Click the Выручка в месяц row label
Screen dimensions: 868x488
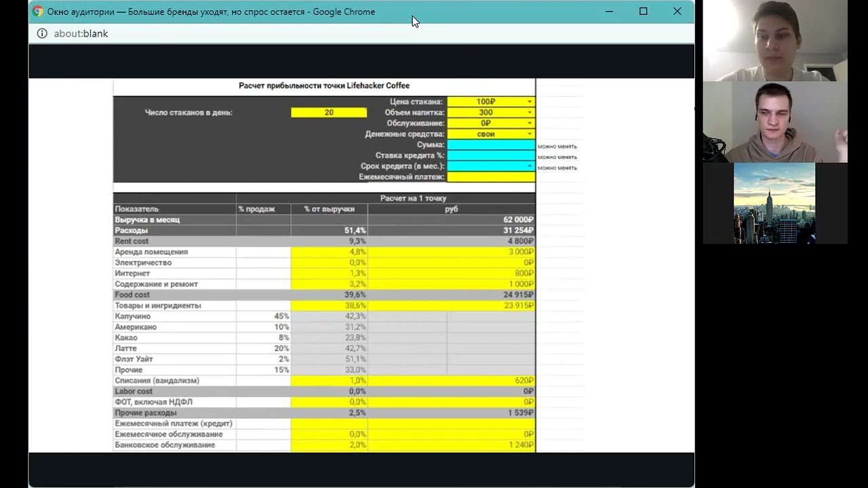[x=147, y=220]
